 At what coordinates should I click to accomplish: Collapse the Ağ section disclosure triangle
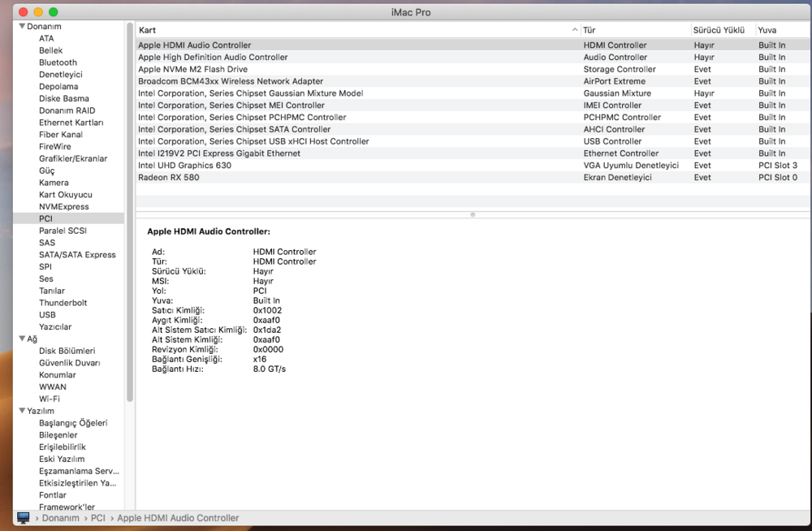(22, 339)
